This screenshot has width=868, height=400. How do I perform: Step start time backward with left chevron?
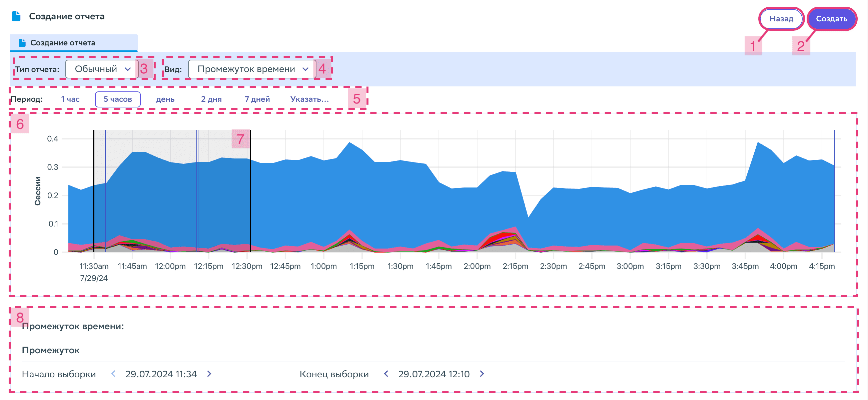tap(113, 374)
